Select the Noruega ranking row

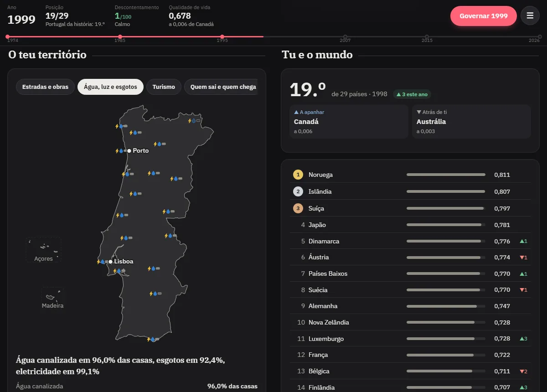point(410,175)
